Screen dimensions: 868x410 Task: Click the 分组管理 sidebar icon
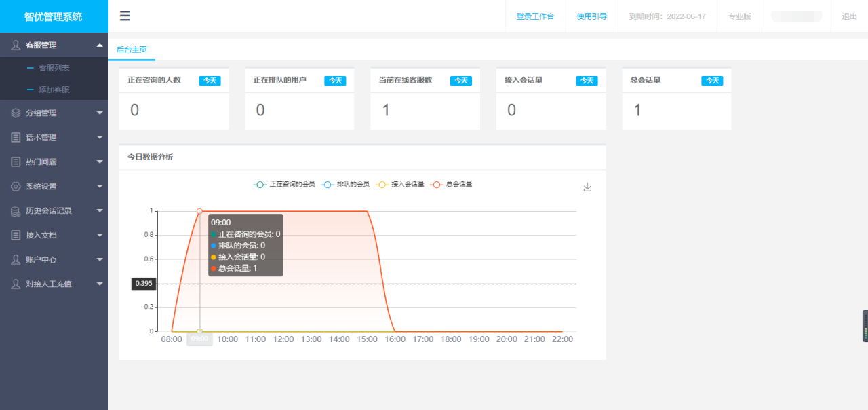tap(15, 113)
